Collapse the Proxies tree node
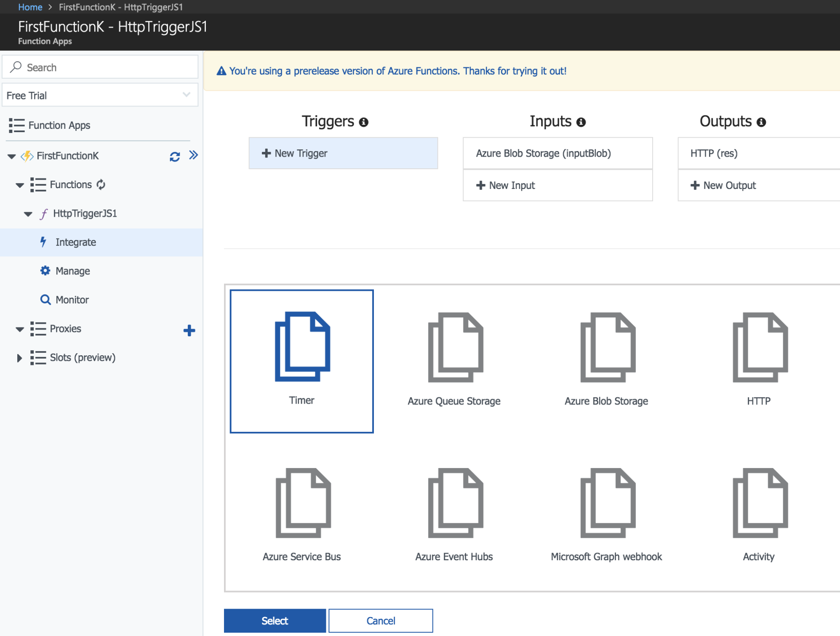The height and width of the screenshot is (636, 840). tap(20, 329)
